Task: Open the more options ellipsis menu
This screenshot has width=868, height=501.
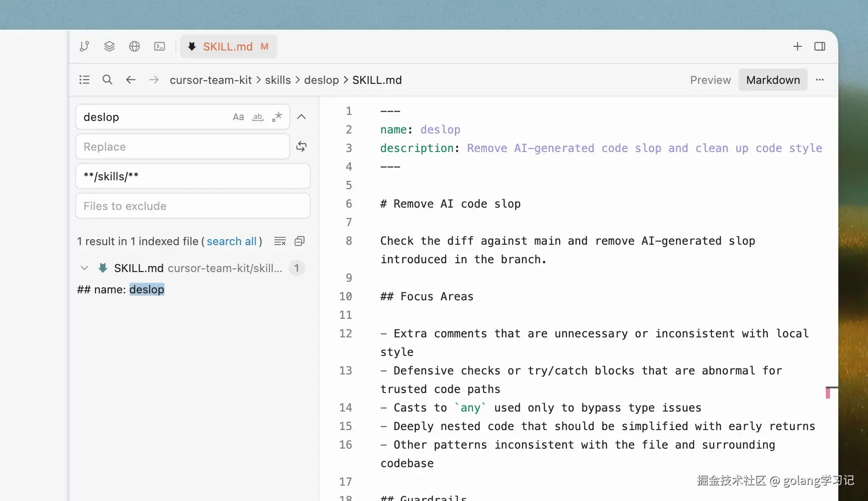Action: (820, 80)
